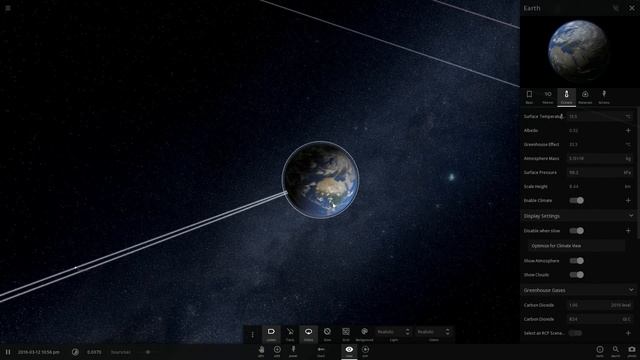
Task: Toggle the Show Atmosphere switch
Action: tap(576, 260)
